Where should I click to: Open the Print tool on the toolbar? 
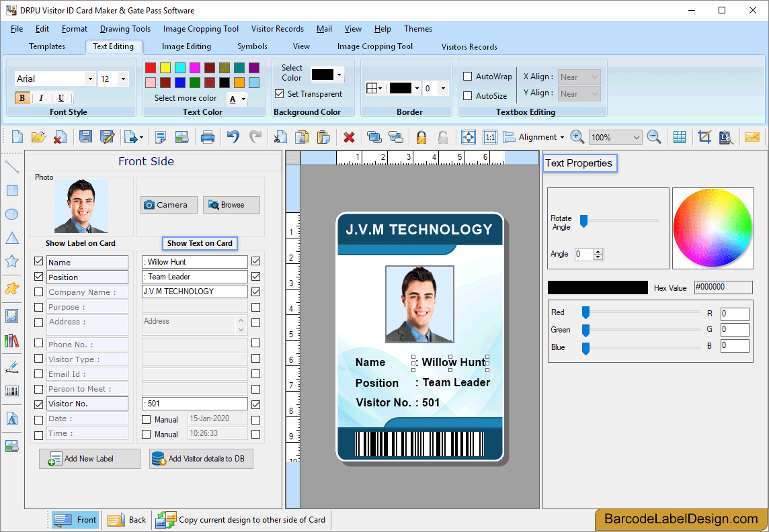(208, 137)
